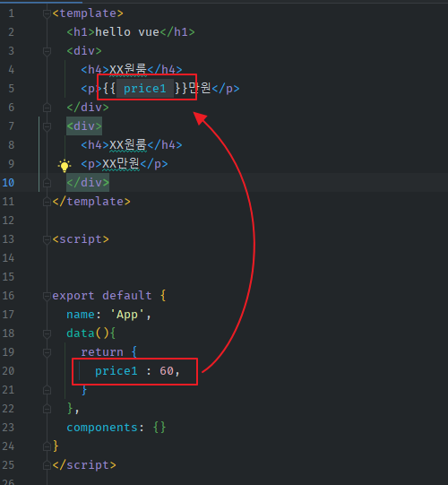Click the 'XX원룸' text on line 4
The image size is (448, 485).
[x=128, y=70]
